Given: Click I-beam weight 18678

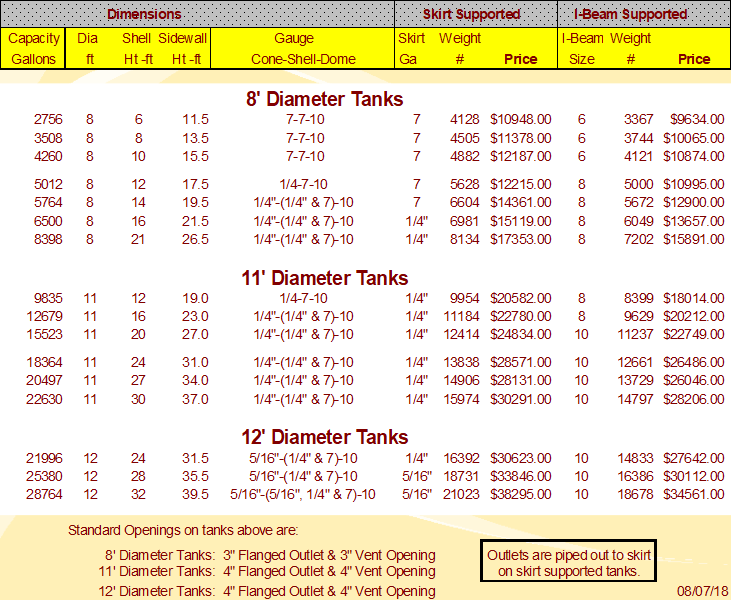Looking at the screenshot, I should 635,494.
